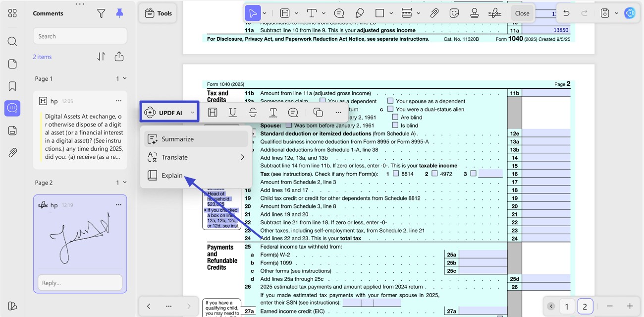Image resolution: width=644 pixels, height=317 pixels.
Task: Select the Text tool in top toolbar
Action: pos(312,13)
